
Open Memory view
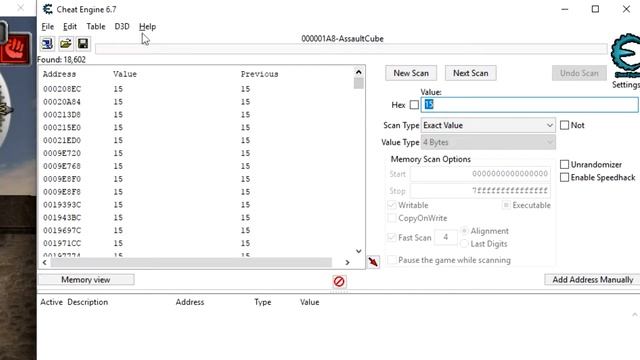tap(86, 280)
